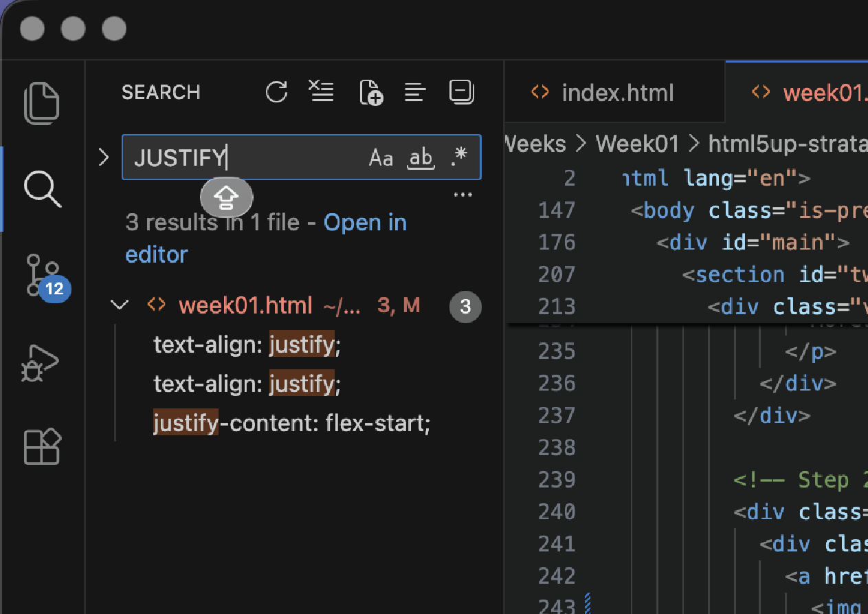Open the Extensions view

pyautogui.click(x=42, y=447)
